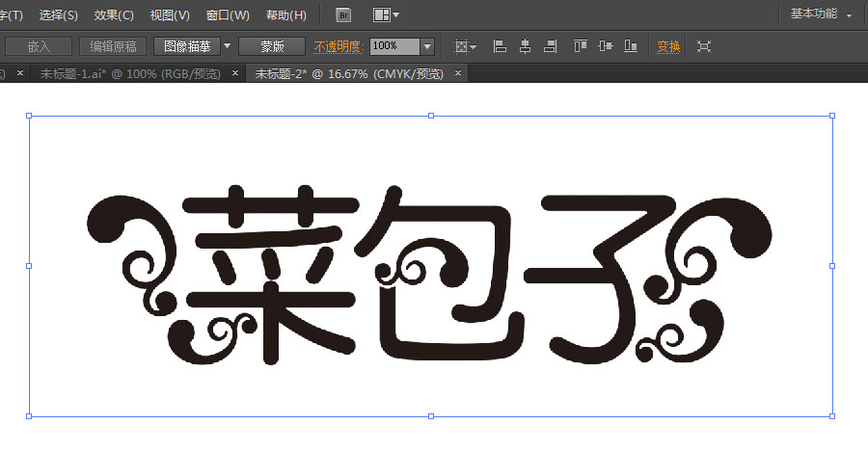Click horizontal align center icon

525,46
